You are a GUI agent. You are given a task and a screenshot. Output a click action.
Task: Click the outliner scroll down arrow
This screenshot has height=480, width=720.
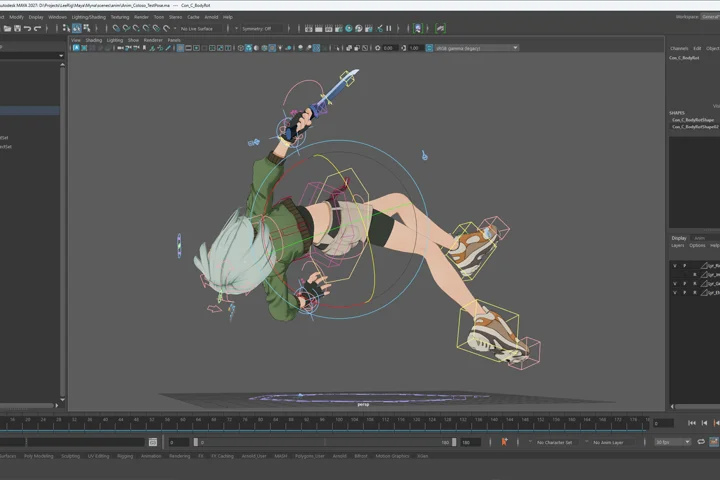coord(62,400)
